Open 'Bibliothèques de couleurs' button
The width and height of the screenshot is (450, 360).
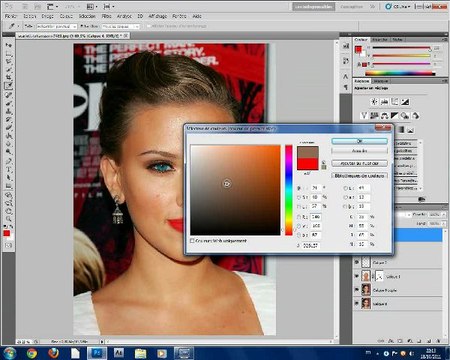359,176
